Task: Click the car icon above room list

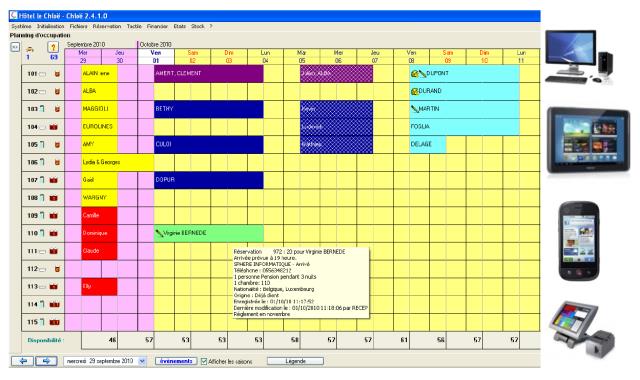Action: point(30,49)
